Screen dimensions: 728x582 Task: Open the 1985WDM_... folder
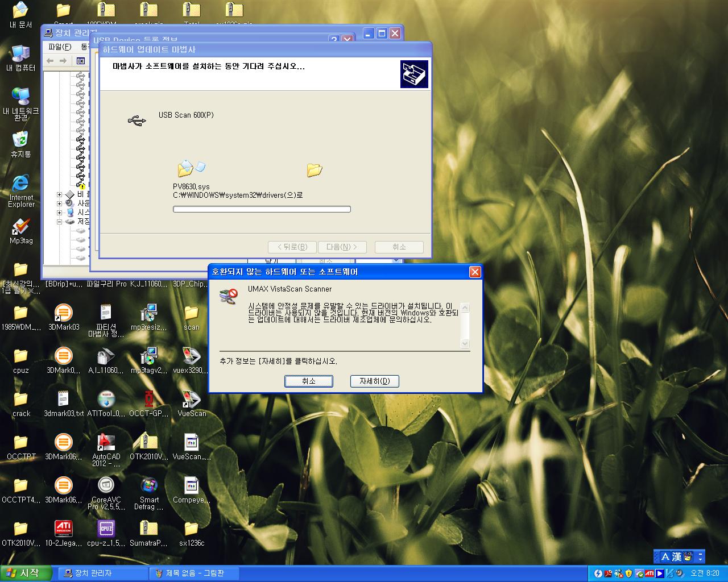[21, 317]
